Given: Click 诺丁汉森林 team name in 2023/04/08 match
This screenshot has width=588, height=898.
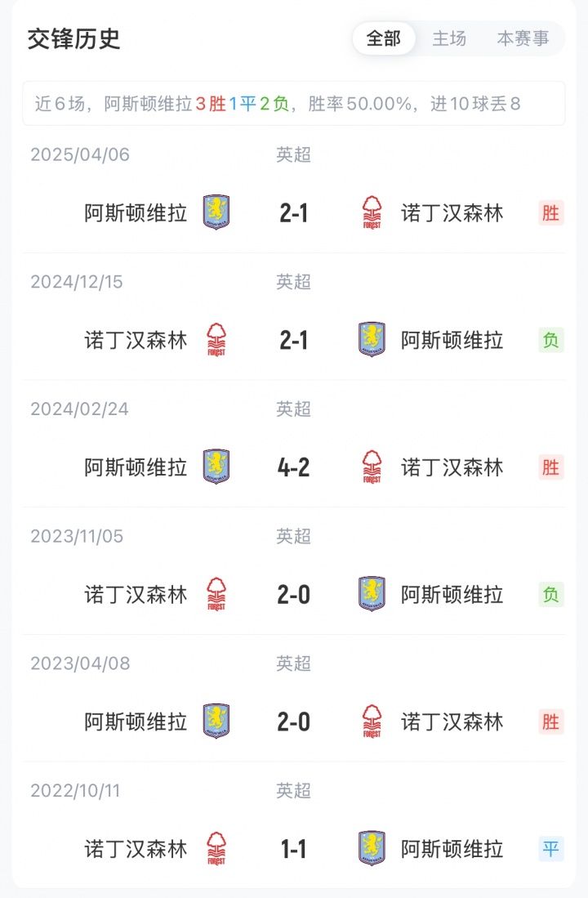Looking at the screenshot, I should (x=452, y=722).
